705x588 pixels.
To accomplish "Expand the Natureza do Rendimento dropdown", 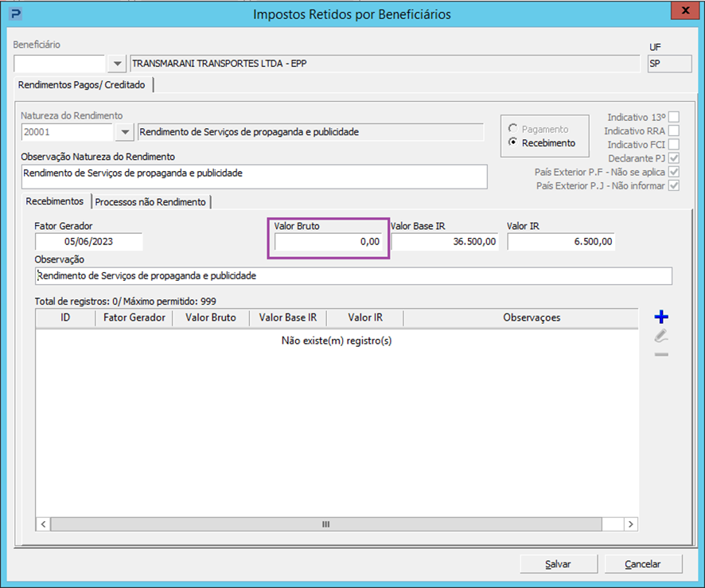I will pyautogui.click(x=125, y=132).
